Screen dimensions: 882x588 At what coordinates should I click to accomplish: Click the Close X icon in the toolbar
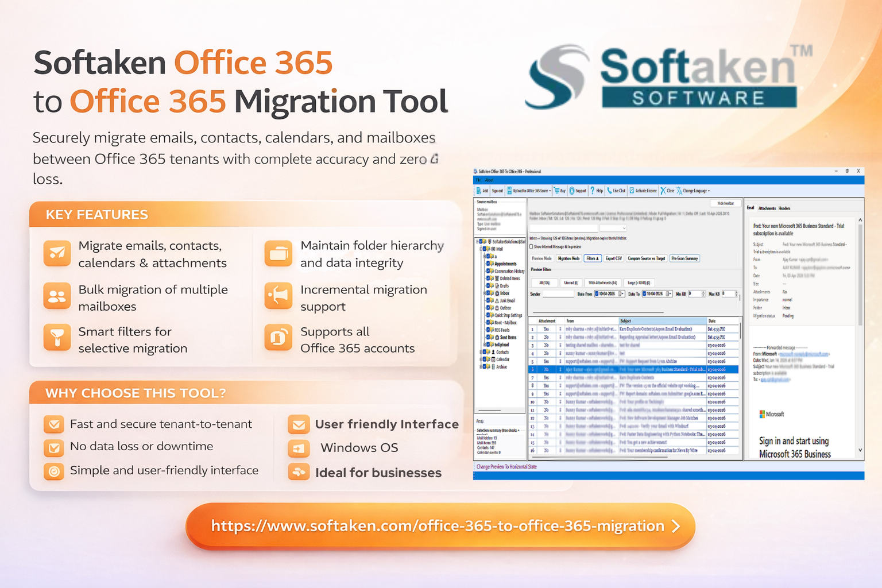663,191
